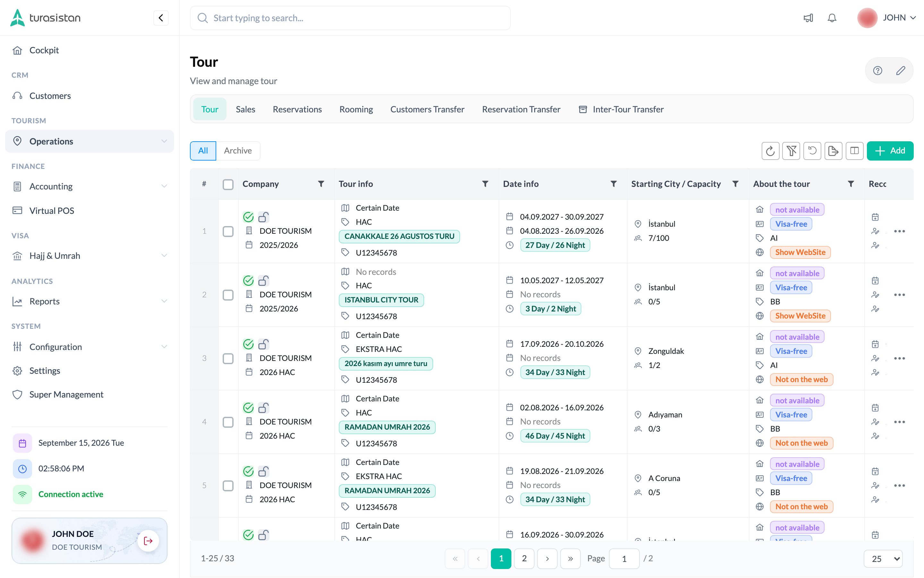The height and width of the screenshot is (578, 924).
Task: Check the row 5 checkbox
Action: (228, 486)
